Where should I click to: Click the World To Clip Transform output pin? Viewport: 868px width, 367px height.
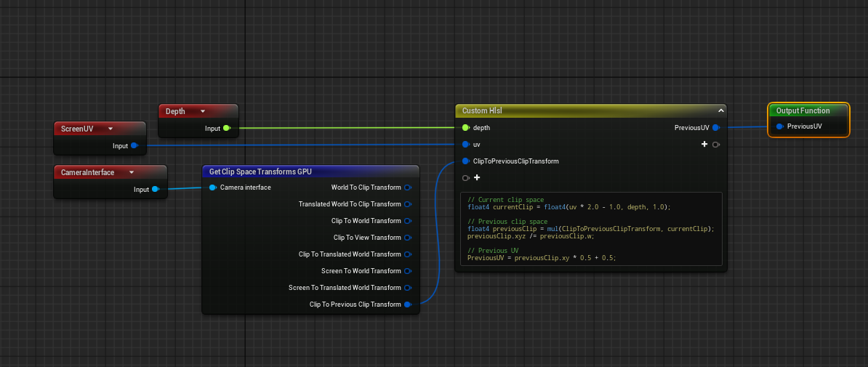pos(408,187)
